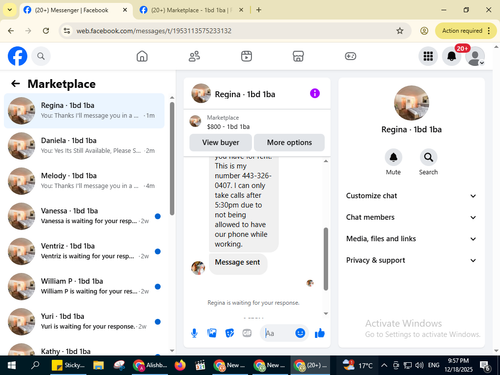Open Gaming controller icon in navigation

click(x=350, y=56)
